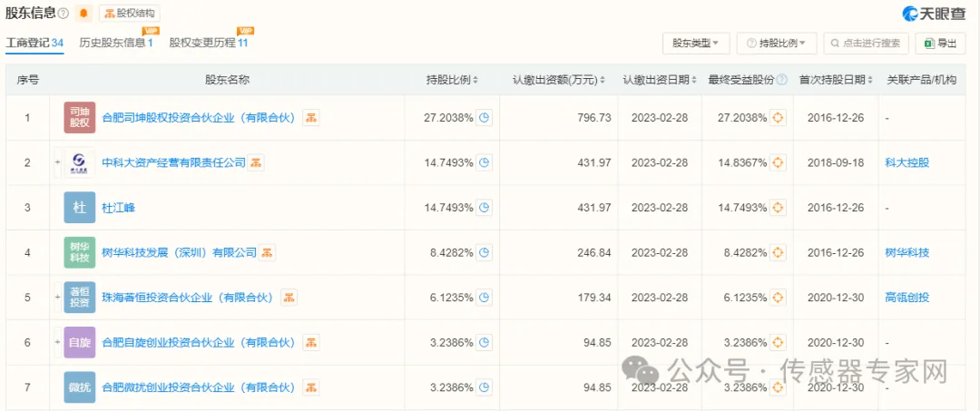Image resolution: width=980 pixels, height=411 pixels.
Task: Click the help icon next to 股东信息
Action: click(x=64, y=13)
